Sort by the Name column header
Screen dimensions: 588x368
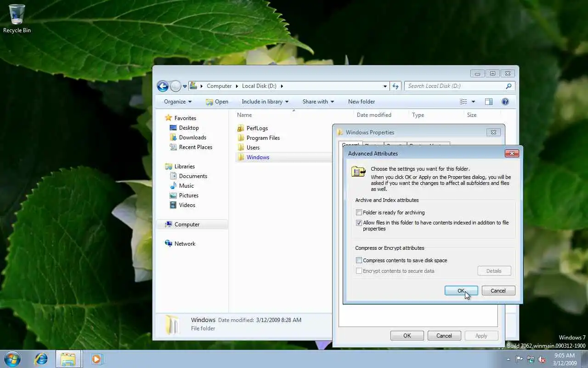(294, 115)
